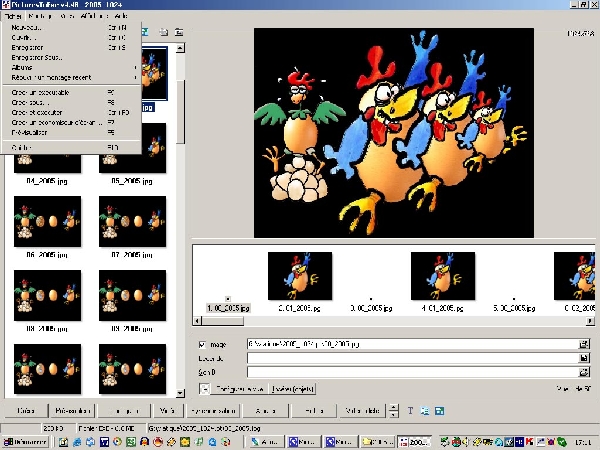Select thumbnail 04_2005.jpg in file panel
Image resolution: width=600 pixels, height=450 pixels.
pos(47,163)
